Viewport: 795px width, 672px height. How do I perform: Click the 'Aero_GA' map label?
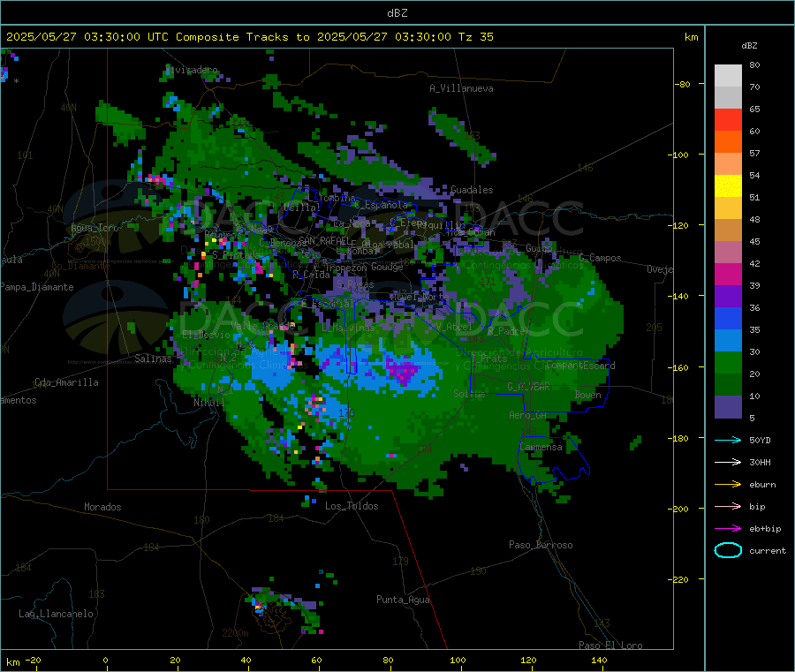pos(527,415)
